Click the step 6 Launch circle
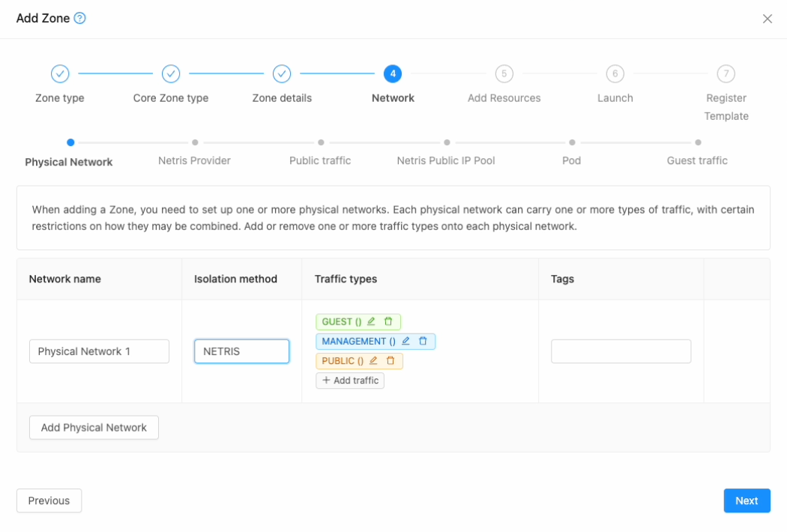787x532 pixels. pos(615,73)
